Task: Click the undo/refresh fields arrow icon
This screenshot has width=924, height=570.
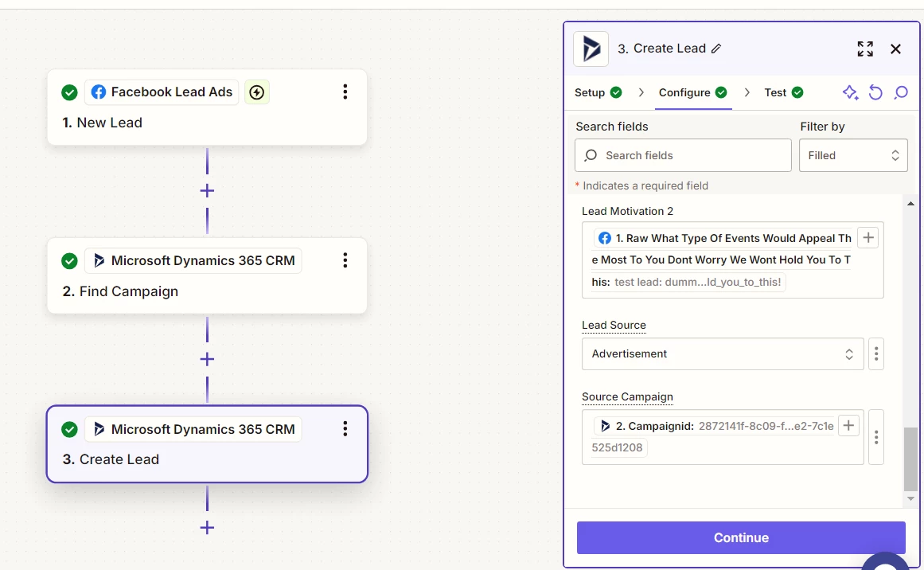Action: click(x=875, y=92)
